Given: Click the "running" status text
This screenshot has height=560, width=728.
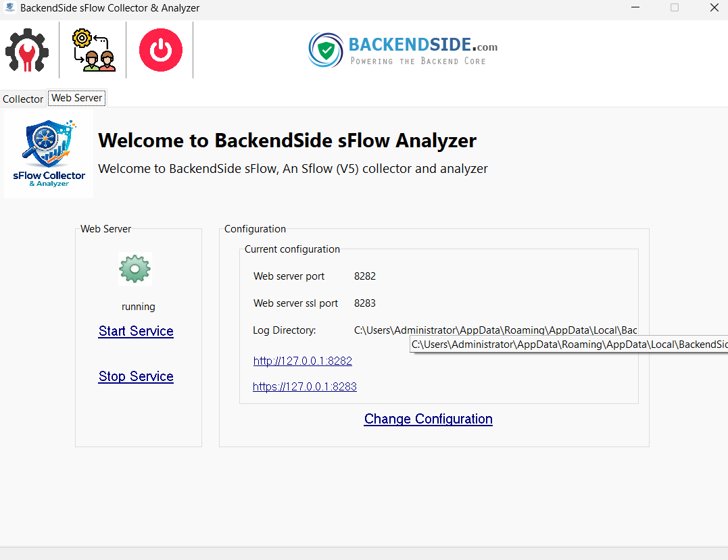Looking at the screenshot, I should coord(139,307).
